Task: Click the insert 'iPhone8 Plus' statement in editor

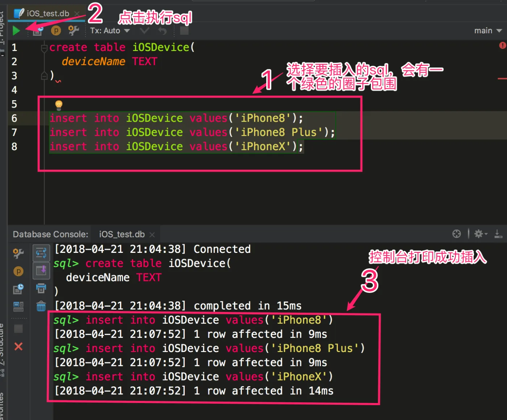Action: [x=192, y=132]
